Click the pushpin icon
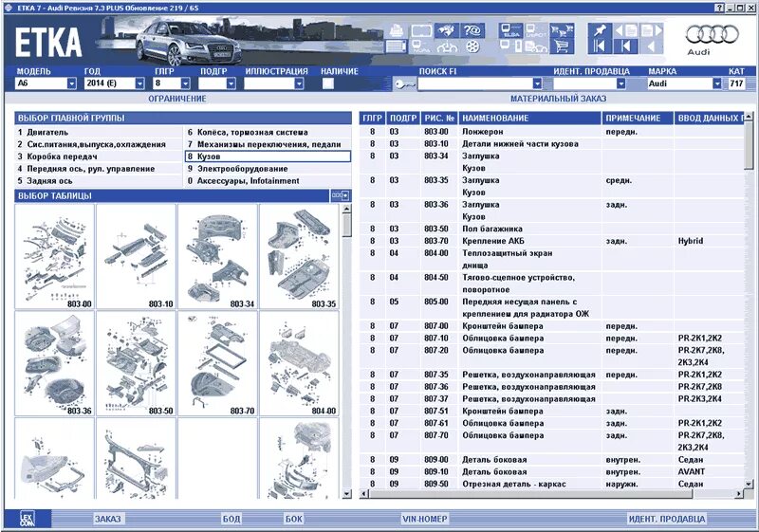Screen dimensions: 759x532 click(600, 30)
